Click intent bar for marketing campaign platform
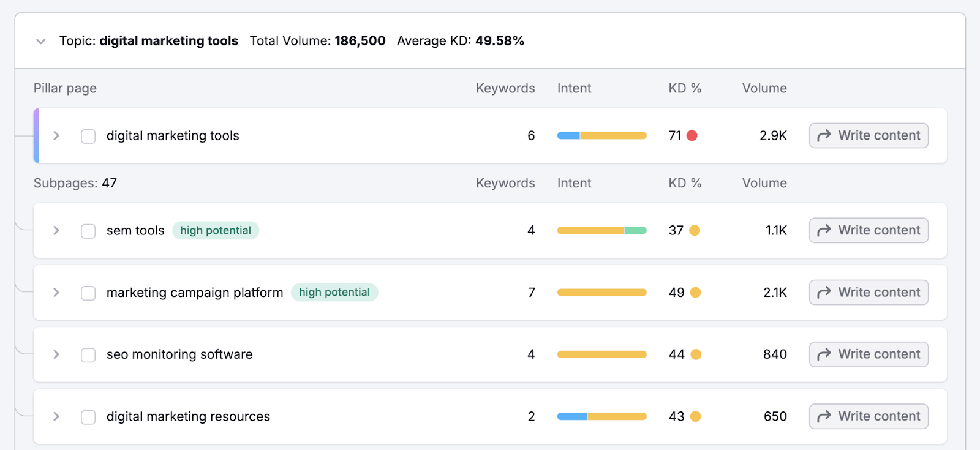 [x=601, y=292]
